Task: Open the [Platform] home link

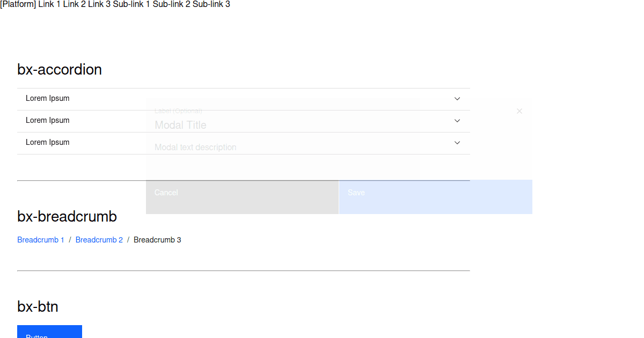Action: click(x=18, y=4)
